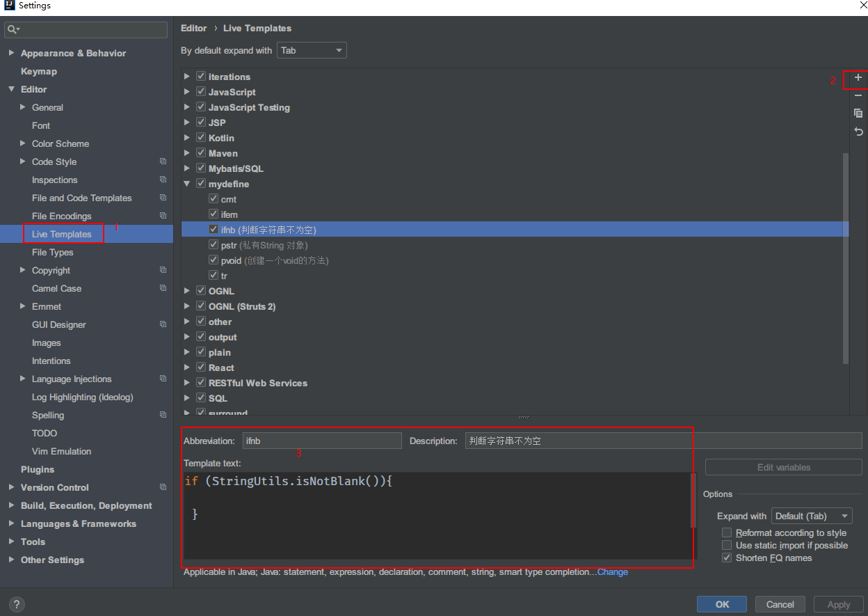Click project-level icon next to GUI Designer

(x=163, y=324)
